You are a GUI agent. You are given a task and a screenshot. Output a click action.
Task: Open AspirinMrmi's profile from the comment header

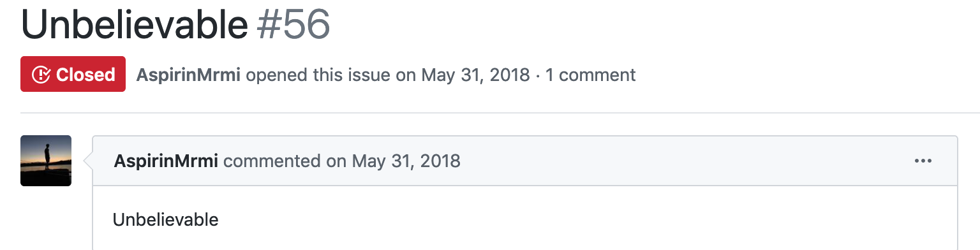[x=166, y=161]
